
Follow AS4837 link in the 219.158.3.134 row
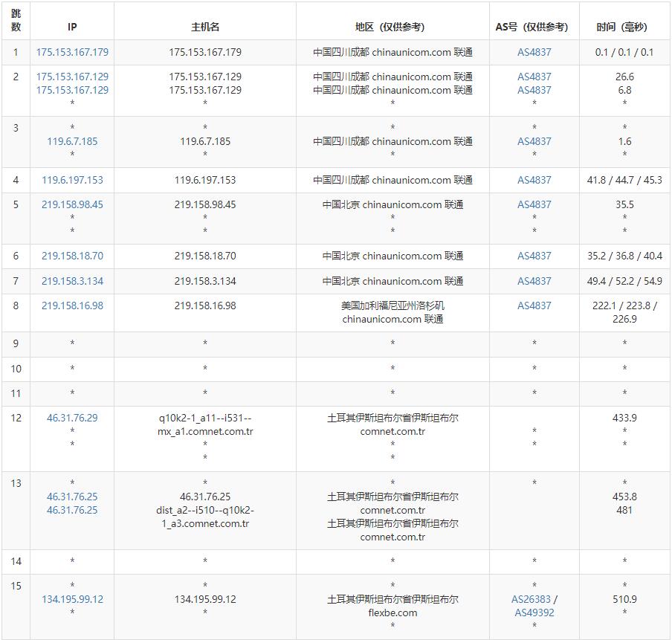point(534,281)
